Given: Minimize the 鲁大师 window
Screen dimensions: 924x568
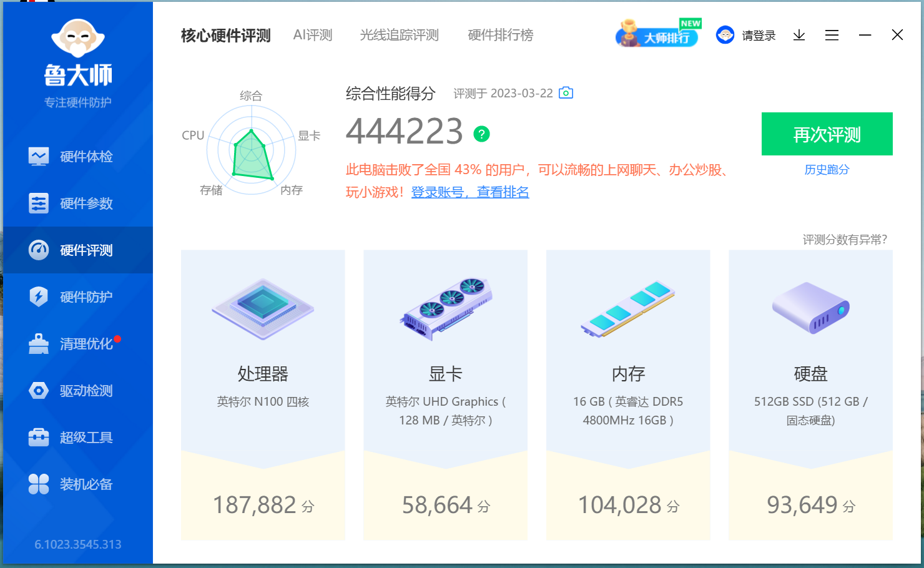Looking at the screenshot, I should click(x=865, y=35).
